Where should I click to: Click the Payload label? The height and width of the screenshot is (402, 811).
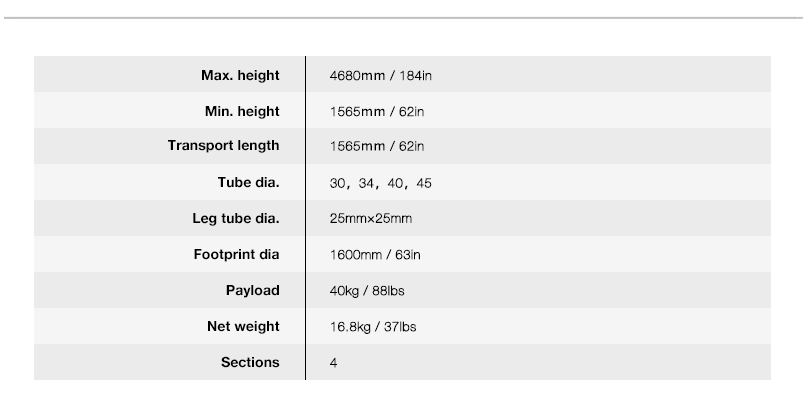[x=252, y=290]
